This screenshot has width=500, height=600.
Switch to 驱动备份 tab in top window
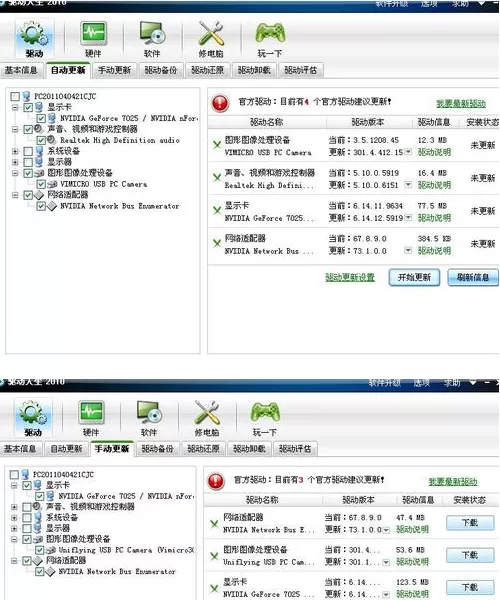click(x=161, y=70)
